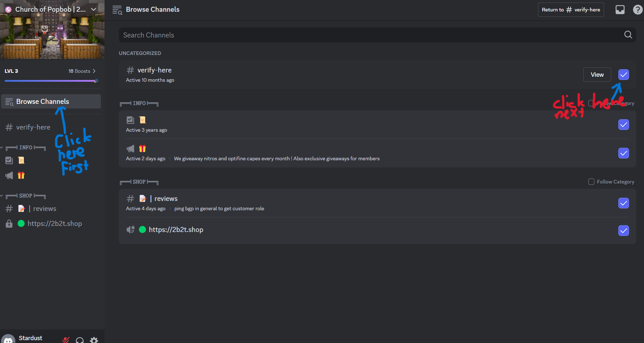Click Stardust user avatar

8,339
